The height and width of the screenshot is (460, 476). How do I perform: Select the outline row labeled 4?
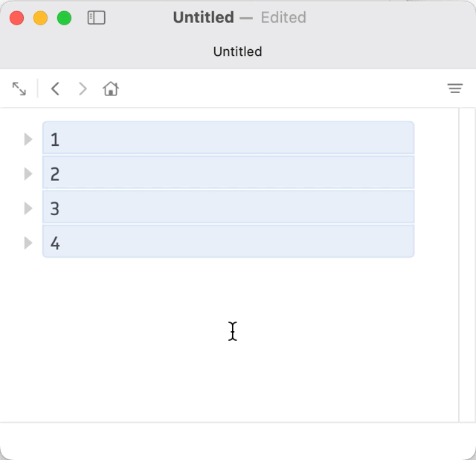click(x=228, y=243)
